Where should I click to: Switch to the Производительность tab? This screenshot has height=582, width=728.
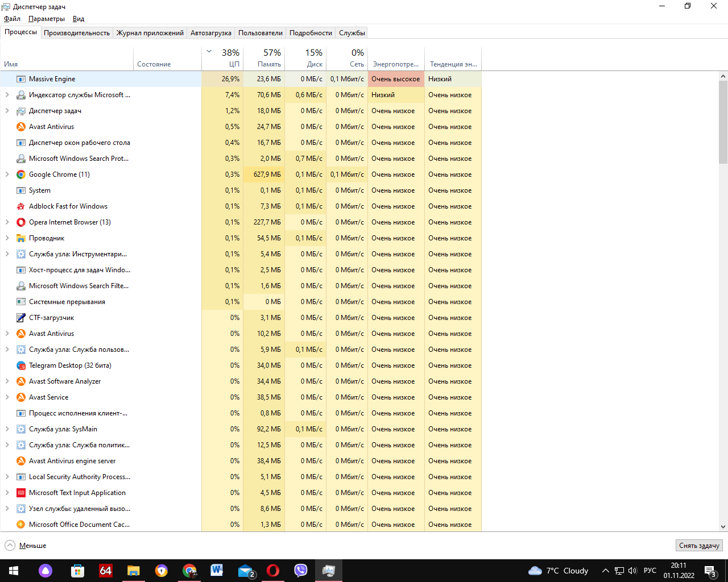tap(77, 33)
